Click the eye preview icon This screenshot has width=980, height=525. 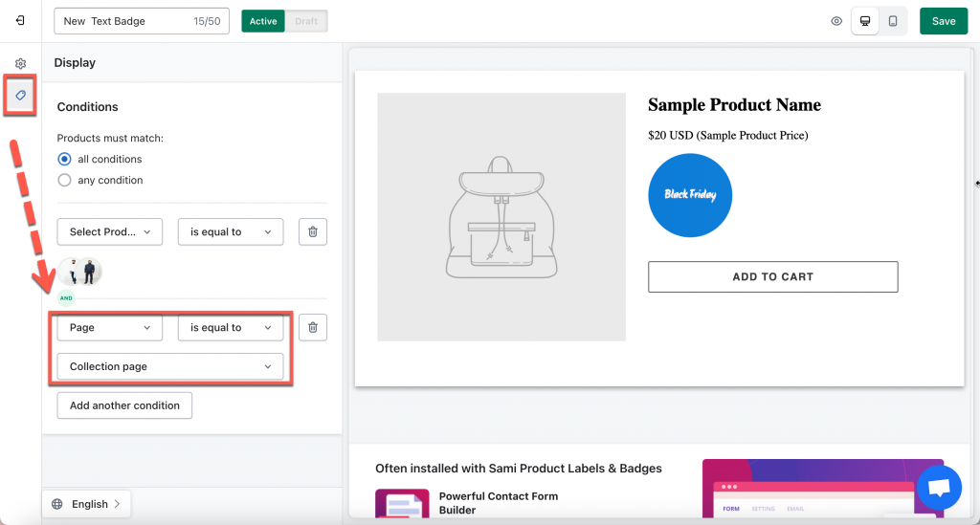coord(836,21)
